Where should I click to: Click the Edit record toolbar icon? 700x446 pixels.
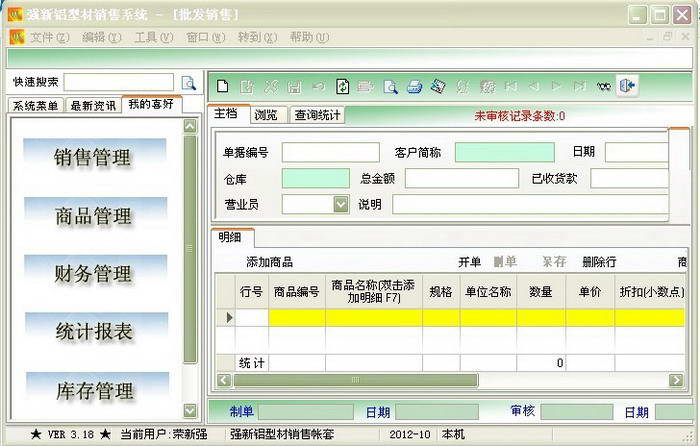pos(247,86)
